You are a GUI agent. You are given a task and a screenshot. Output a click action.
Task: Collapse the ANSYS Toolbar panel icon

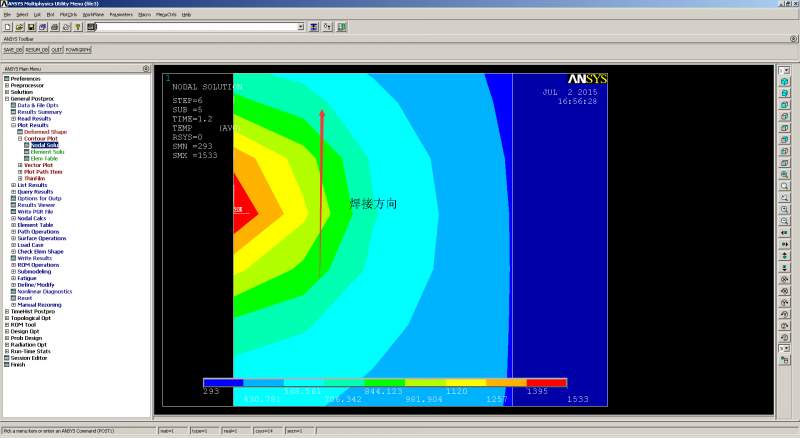point(793,39)
